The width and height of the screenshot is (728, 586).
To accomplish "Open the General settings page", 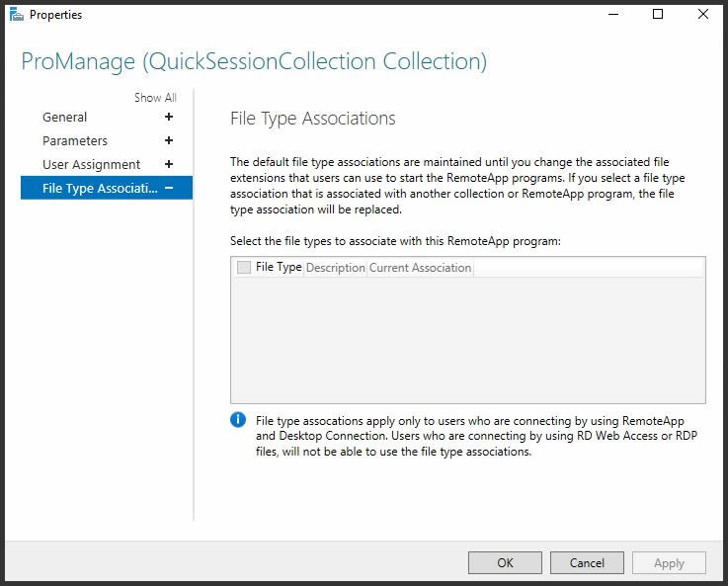I will 64,117.
